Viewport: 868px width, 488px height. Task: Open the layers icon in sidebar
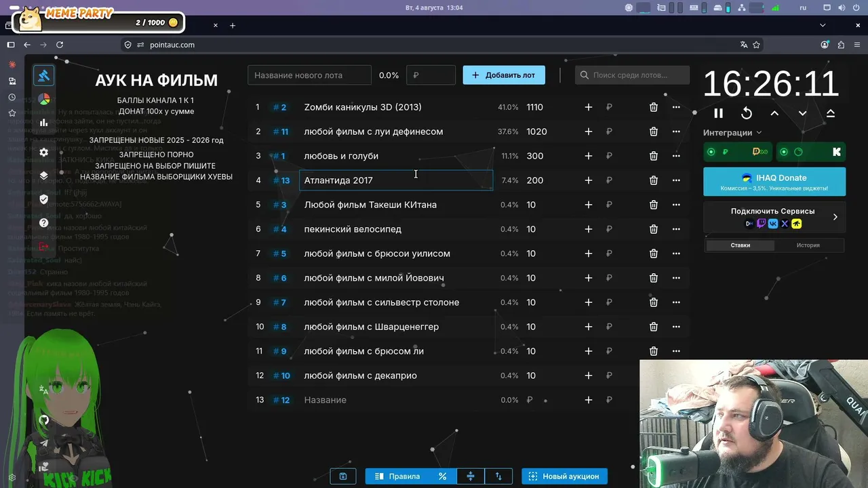(x=44, y=176)
